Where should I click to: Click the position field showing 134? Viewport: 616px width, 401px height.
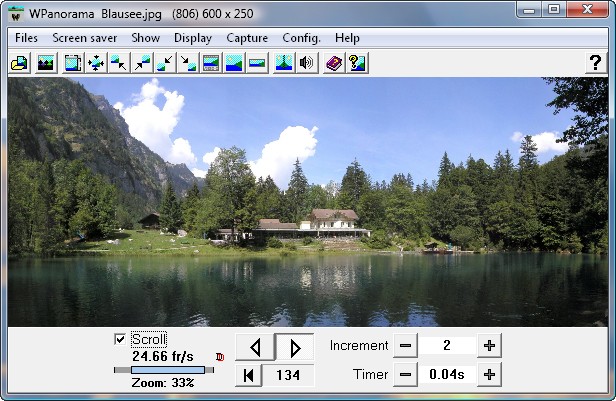(x=288, y=375)
